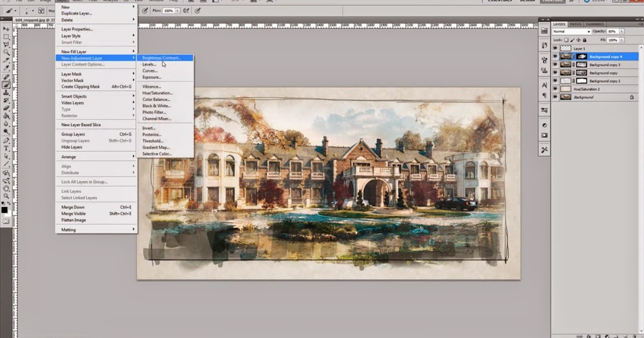
Task: Select the Dodge tool
Action: tap(6, 131)
